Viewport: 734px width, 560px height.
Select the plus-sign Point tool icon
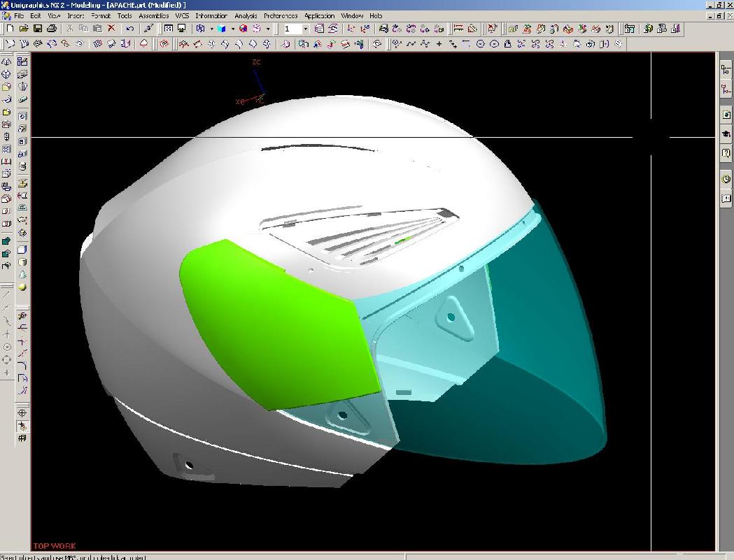click(x=439, y=44)
